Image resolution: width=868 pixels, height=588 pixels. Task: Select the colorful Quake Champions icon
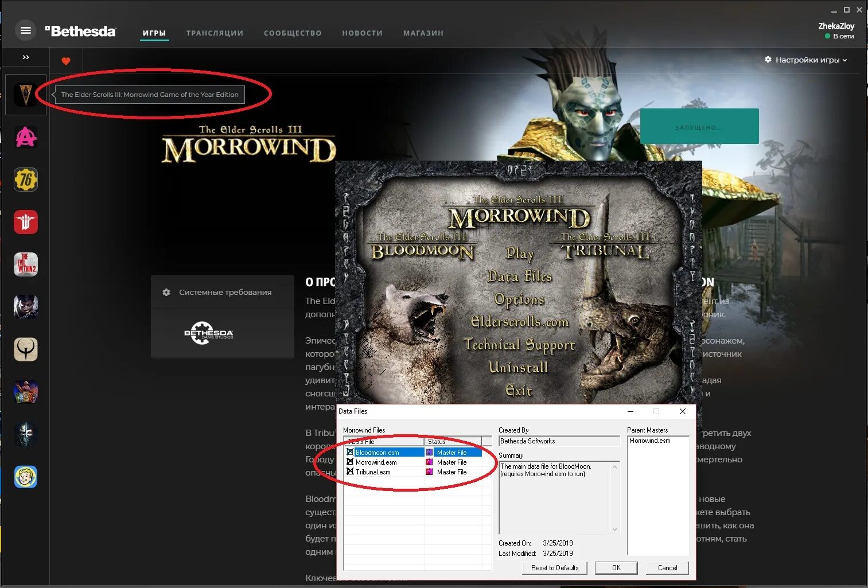coord(26,392)
